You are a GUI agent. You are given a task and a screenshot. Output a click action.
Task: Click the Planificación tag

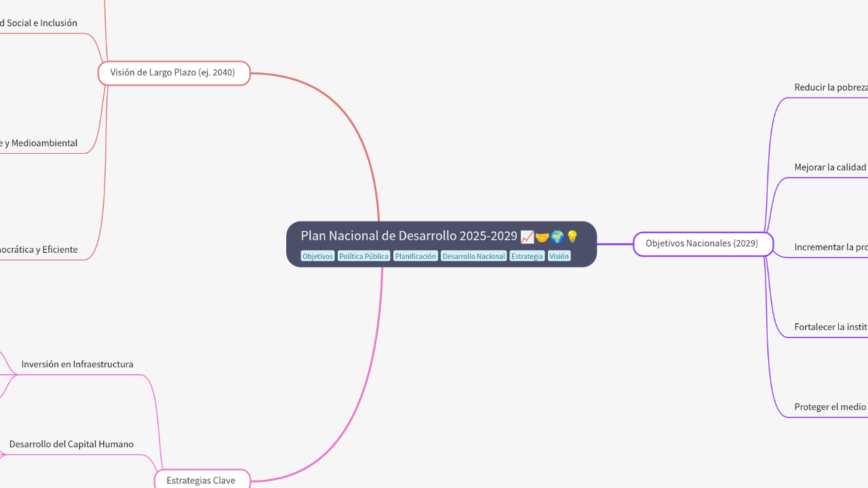(x=416, y=256)
